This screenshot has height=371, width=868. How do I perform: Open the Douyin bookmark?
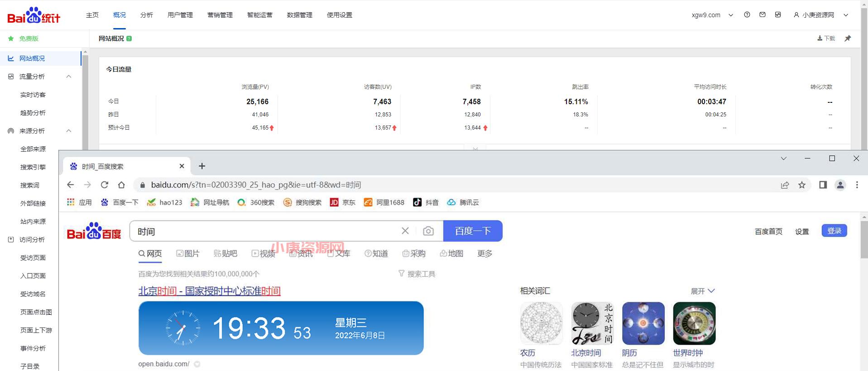pos(426,202)
